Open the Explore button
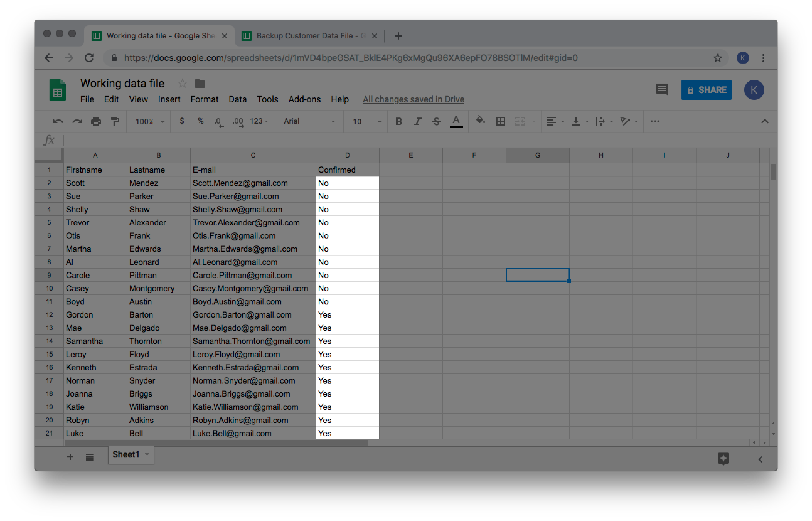Image resolution: width=812 pixels, height=521 pixels. 723,459
